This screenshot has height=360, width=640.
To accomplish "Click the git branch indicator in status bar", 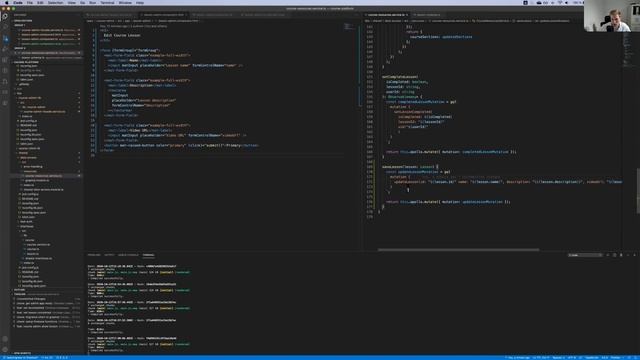I will tap(20, 358).
